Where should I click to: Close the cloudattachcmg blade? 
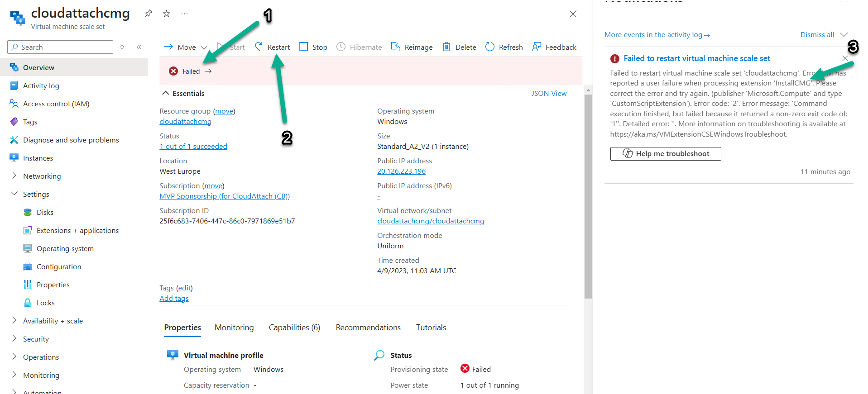coord(573,14)
